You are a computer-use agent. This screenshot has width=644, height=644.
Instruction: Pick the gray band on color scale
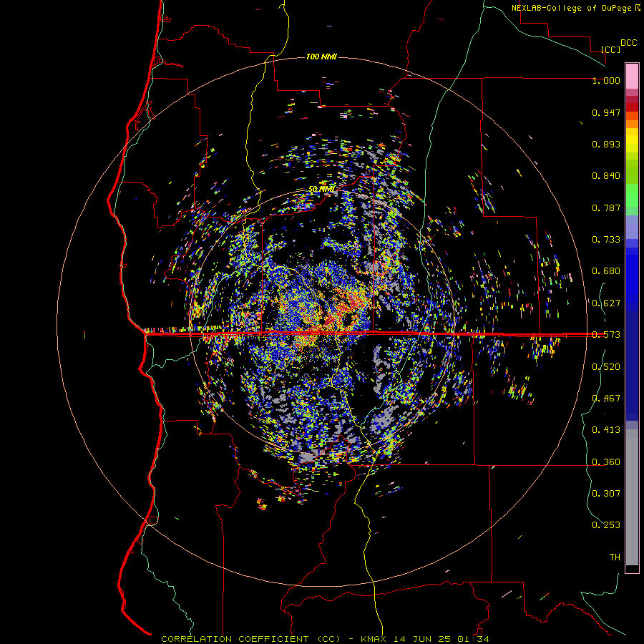tap(632, 497)
